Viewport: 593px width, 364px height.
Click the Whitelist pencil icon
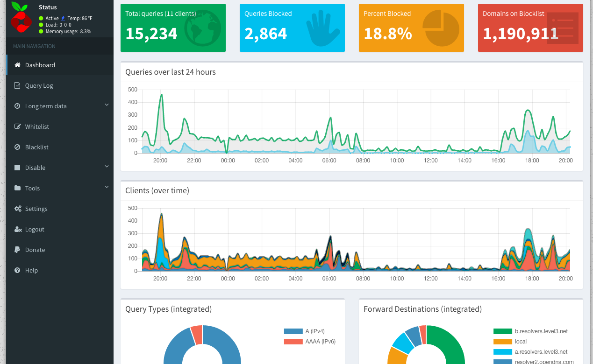pyautogui.click(x=18, y=126)
